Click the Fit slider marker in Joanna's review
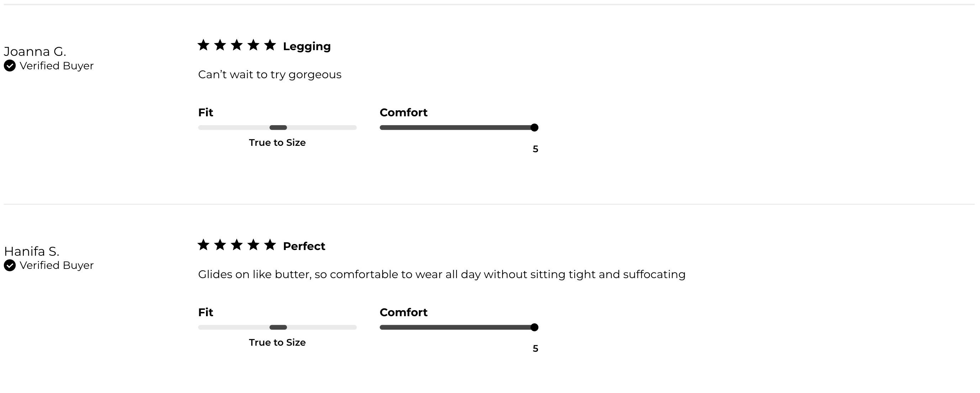The height and width of the screenshot is (393, 980). point(278,128)
